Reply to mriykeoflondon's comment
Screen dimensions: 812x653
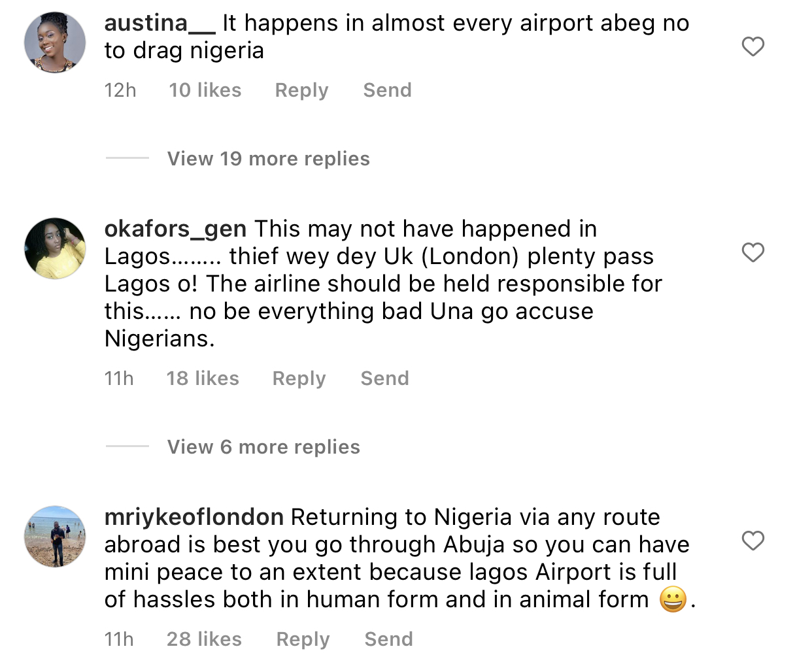coord(303,639)
